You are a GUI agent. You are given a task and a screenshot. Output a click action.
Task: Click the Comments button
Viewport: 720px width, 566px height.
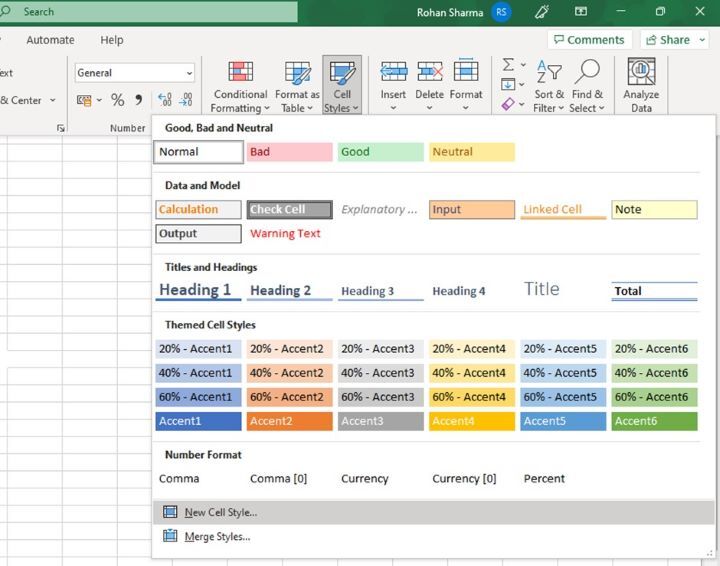point(589,40)
